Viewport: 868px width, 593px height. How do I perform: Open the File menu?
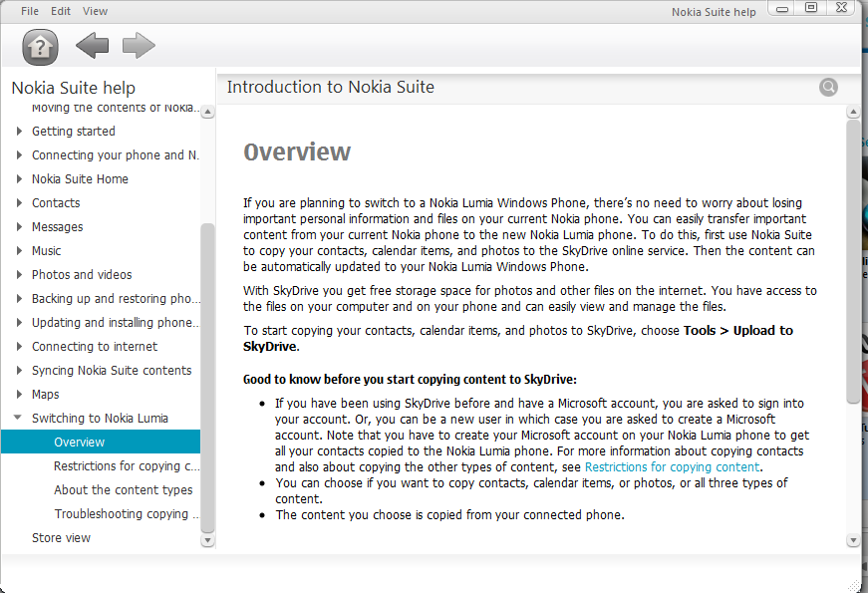29,11
